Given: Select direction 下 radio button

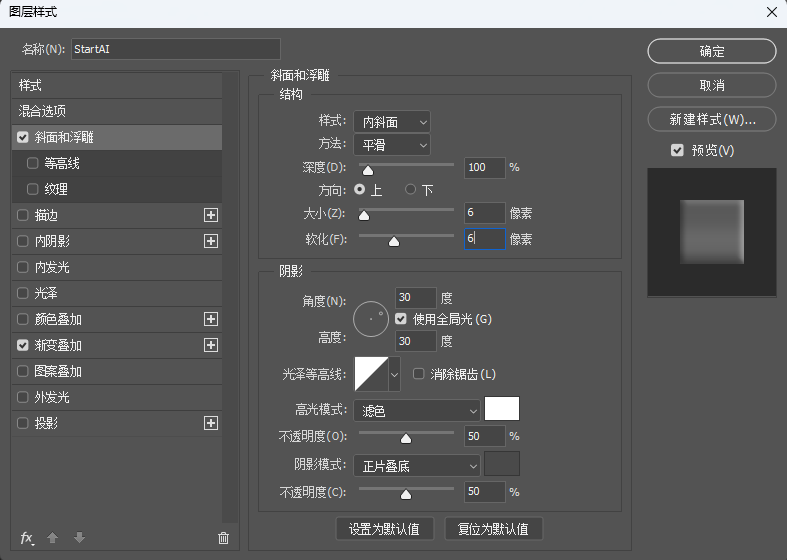Looking at the screenshot, I should pyautogui.click(x=411, y=190).
